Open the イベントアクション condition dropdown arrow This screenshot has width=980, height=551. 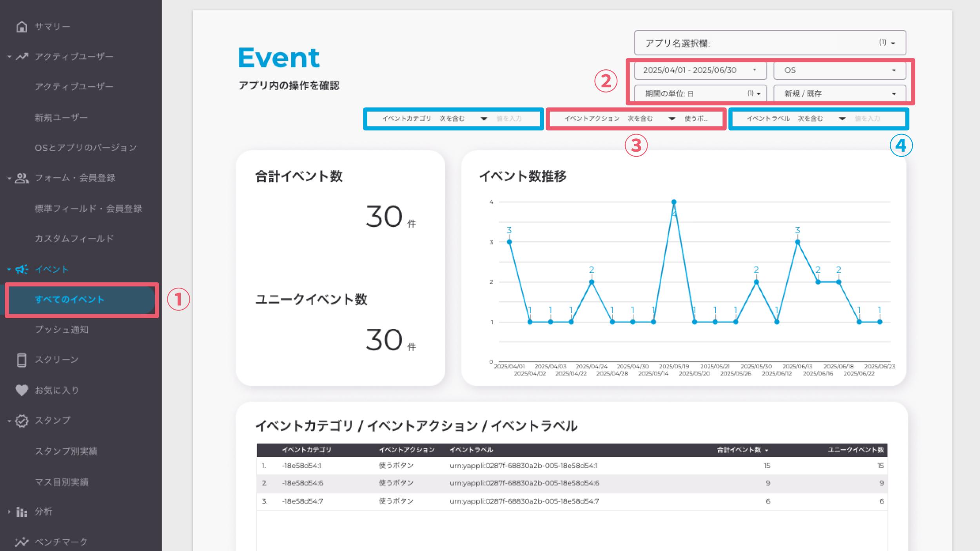click(x=672, y=119)
